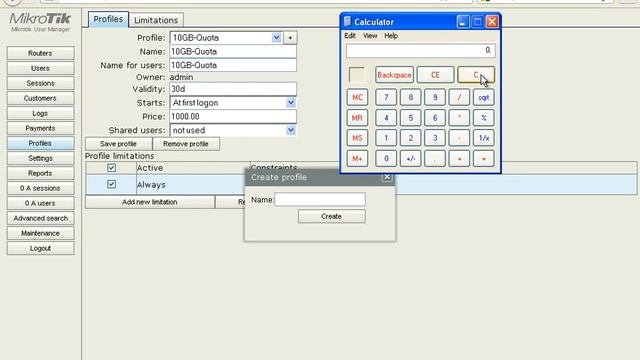Select the Profiles sidebar button
Viewport: 640px width, 360px height.
pos(40,143)
